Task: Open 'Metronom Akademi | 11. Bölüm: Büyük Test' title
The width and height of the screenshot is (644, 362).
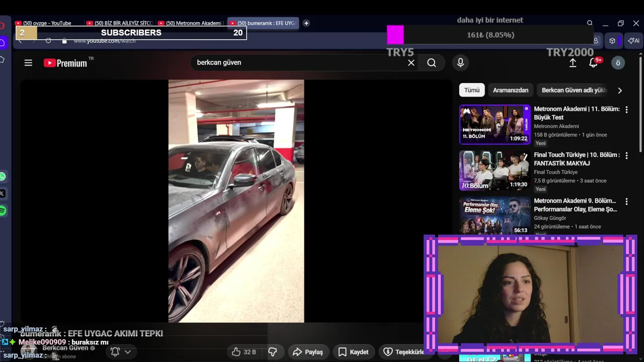Action: click(x=577, y=113)
